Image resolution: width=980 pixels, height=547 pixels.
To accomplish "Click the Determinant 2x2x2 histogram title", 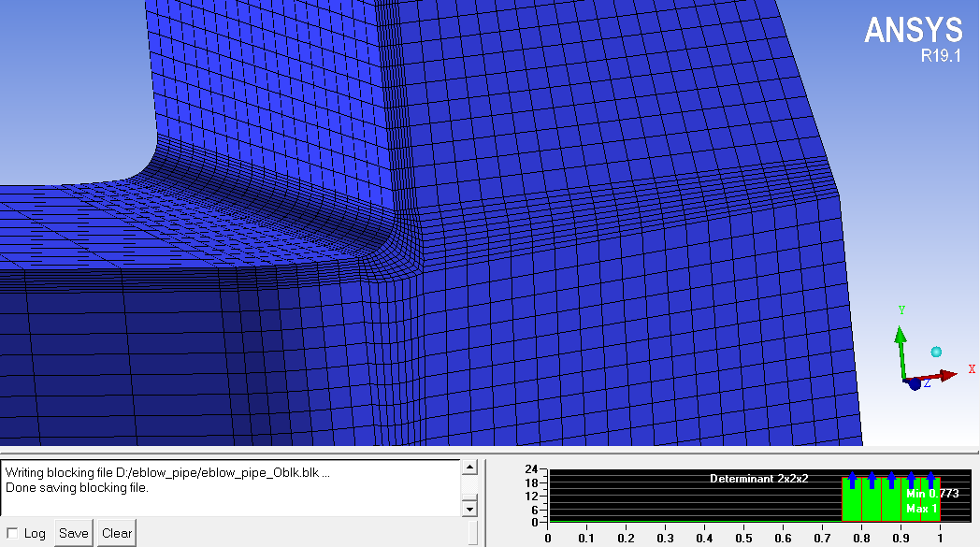I will [758, 479].
